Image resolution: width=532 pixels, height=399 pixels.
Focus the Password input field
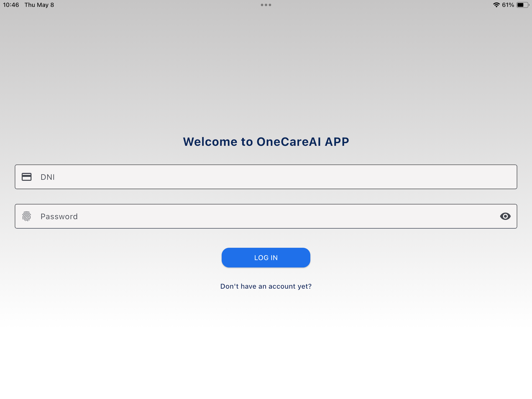(x=266, y=216)
